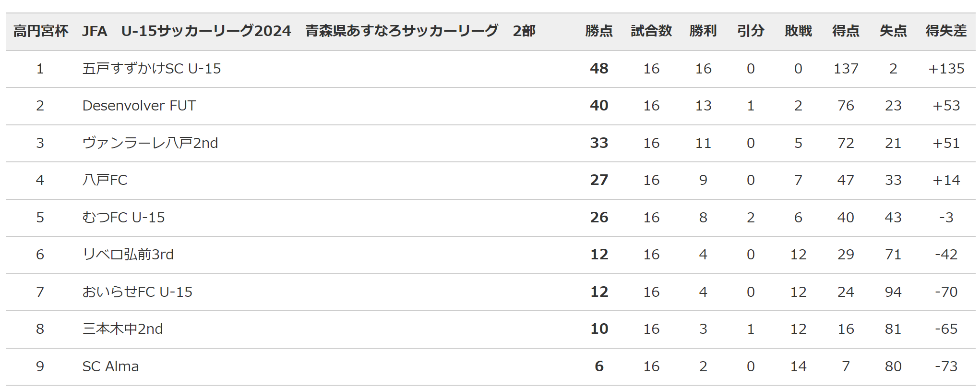Click the 失点 column header

tap(893, 31)
